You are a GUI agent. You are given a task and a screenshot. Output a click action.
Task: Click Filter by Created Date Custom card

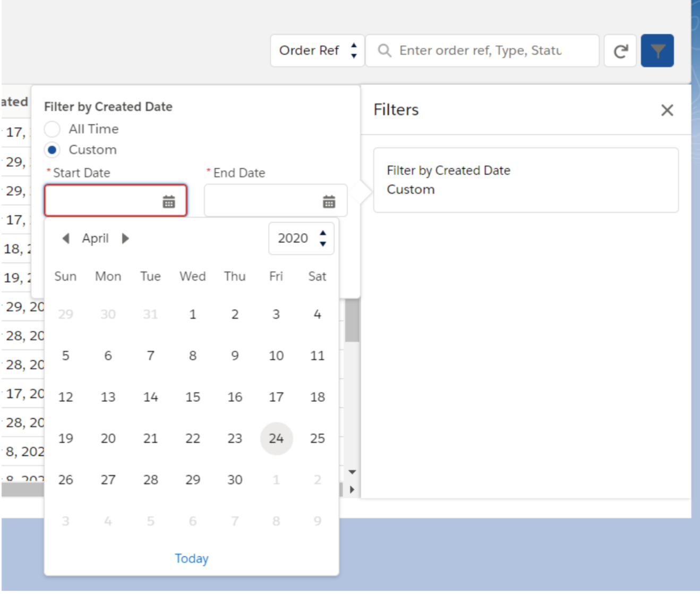tap(525, 180)
